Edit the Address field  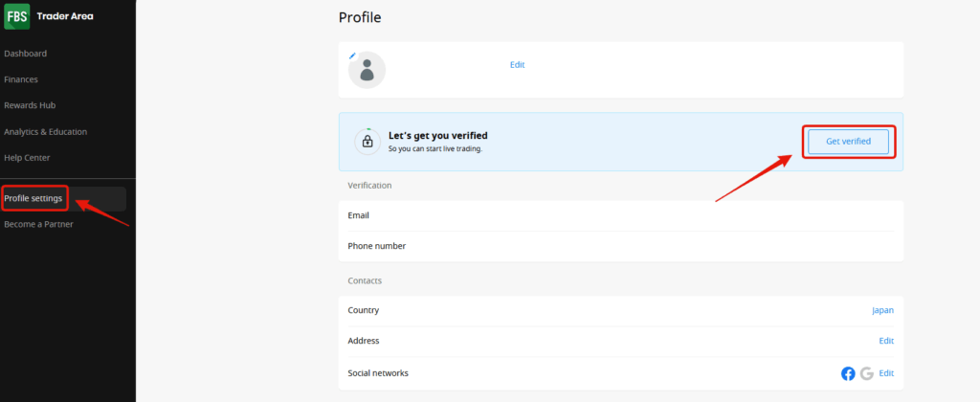pyautogui.click(x=886, y=341)
